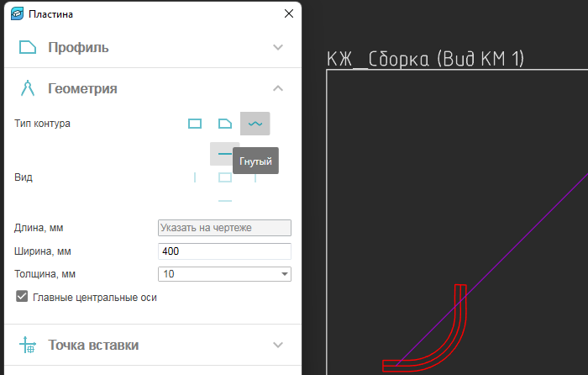Click the 'Тип контура' label
Viewport: 588px width, 375px height.
coord(42,124)
